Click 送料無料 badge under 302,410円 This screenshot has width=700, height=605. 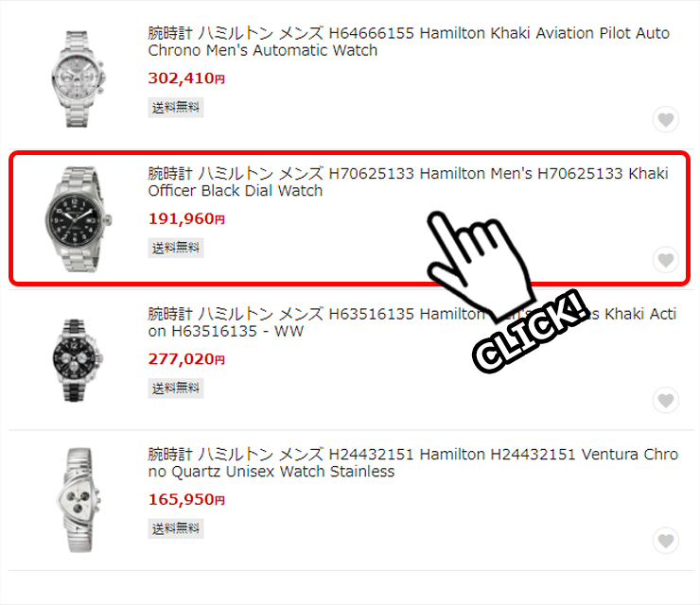coord(176,108)
